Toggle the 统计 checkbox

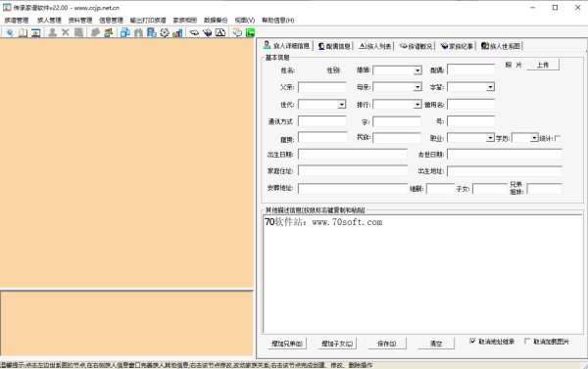(x=558, y=139)
